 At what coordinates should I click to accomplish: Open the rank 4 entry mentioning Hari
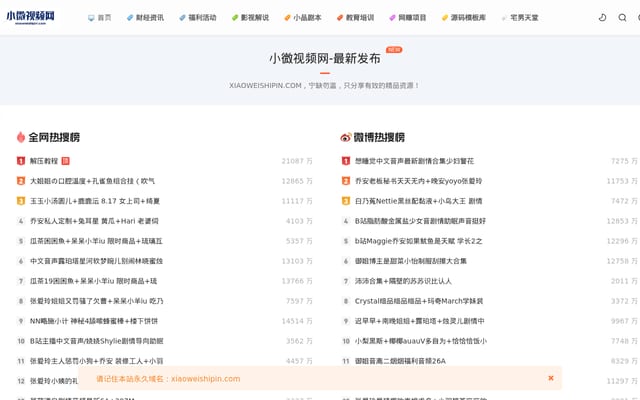tap(94, 221)
